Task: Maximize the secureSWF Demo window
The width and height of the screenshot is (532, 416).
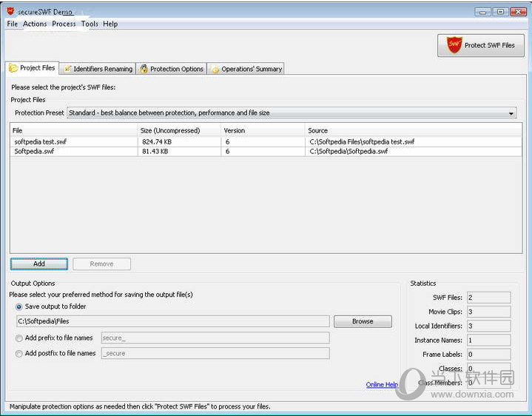Action: point(500,12)
